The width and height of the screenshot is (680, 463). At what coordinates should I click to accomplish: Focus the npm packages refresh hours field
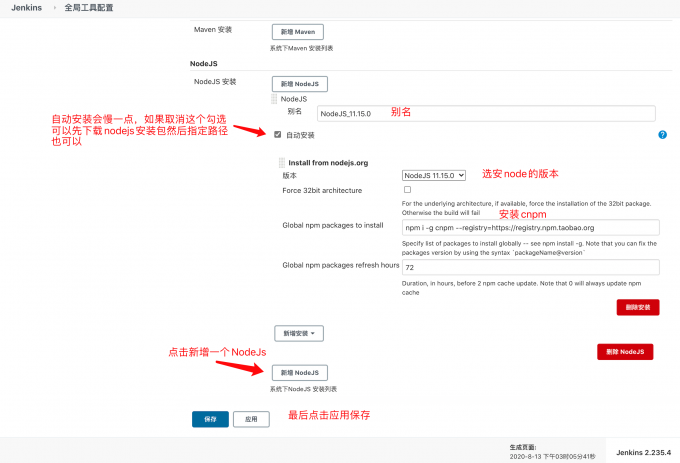(x=531, y=267)
